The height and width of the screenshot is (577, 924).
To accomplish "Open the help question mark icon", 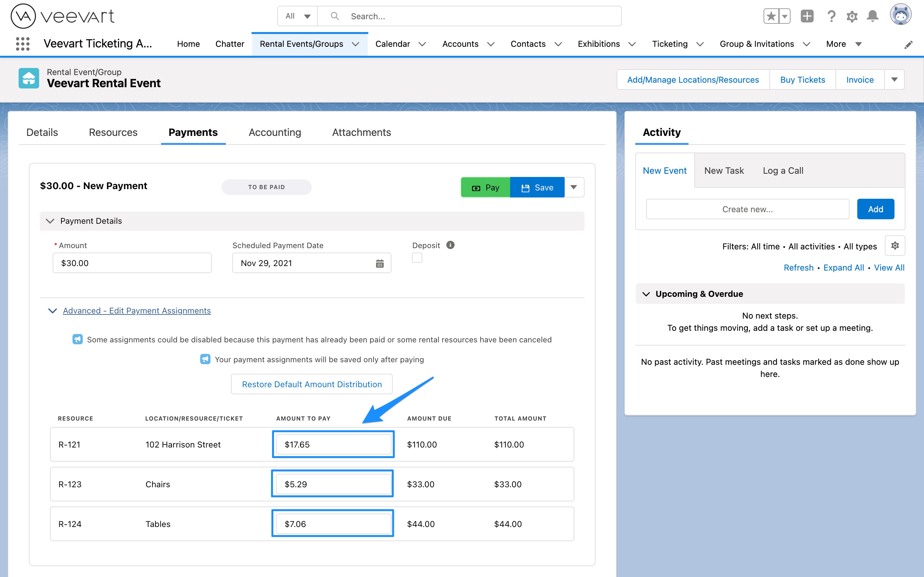I will tap(832, 16).
